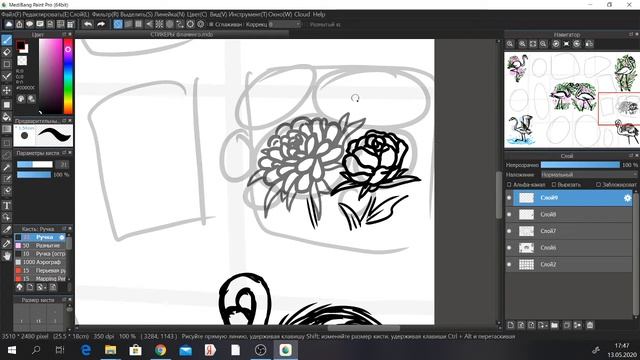
Task: Open File Explorer from taskbar
Action: coord(111,350)
